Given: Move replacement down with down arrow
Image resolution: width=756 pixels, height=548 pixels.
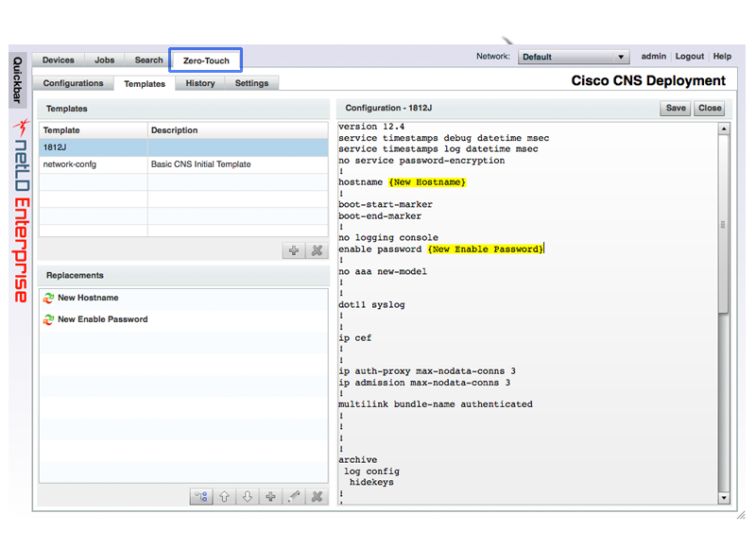Looking at the screenshot, I should 248,496.
